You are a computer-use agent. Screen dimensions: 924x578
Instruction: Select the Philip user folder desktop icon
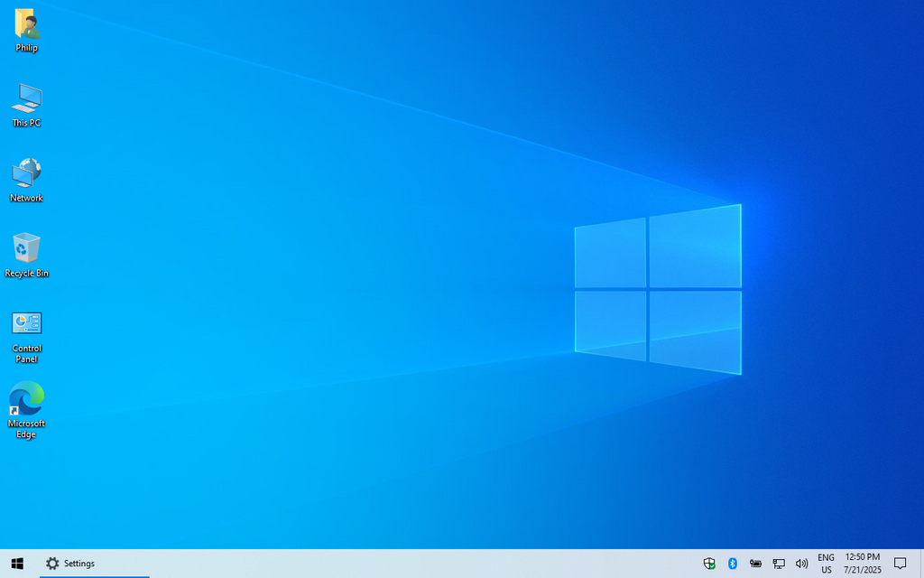coord(26,31)
